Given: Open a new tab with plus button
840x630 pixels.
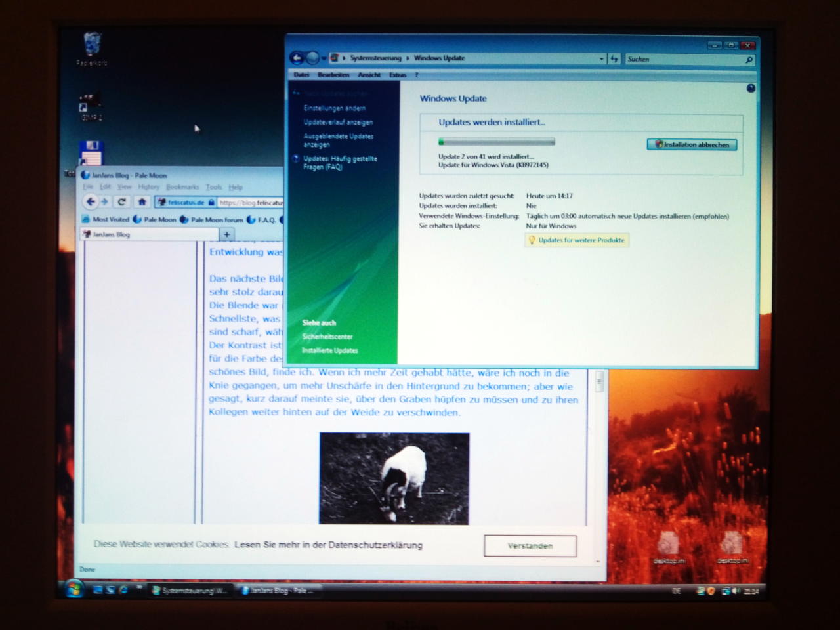Looking at the screenshot, I should 227,234.
